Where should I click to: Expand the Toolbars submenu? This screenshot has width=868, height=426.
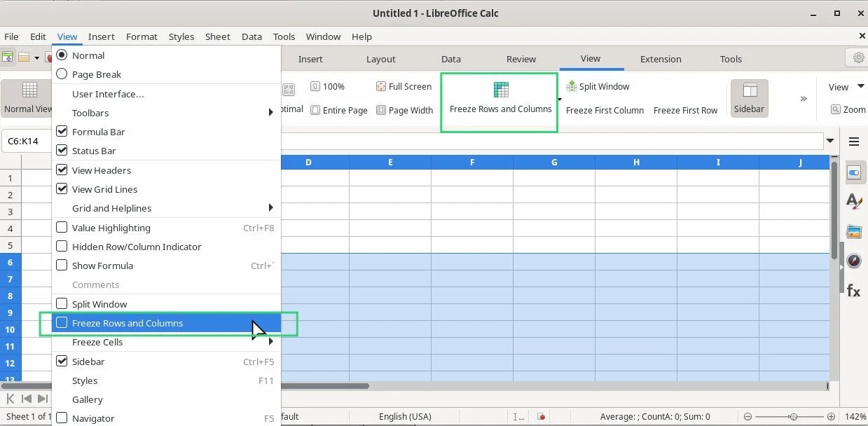point(90,112)
